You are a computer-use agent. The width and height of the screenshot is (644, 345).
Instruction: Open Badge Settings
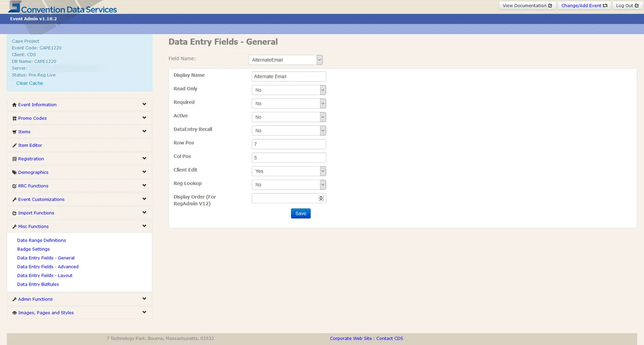(x=34, y=249)
